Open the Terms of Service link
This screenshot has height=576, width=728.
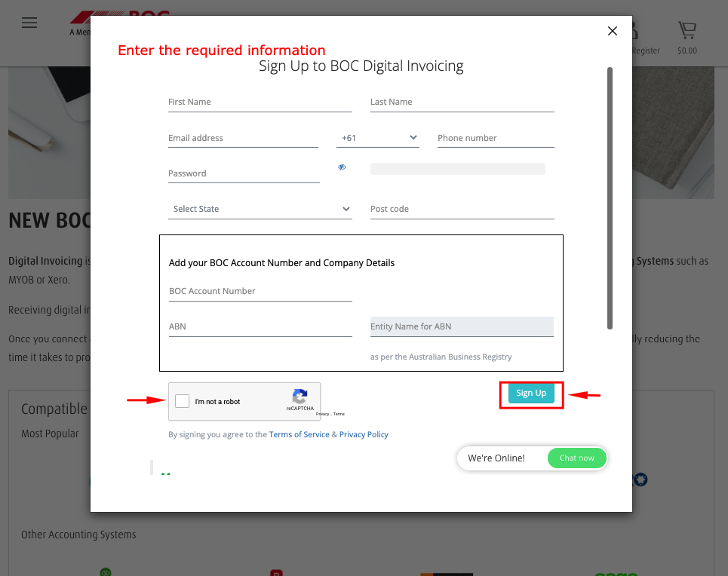point(299,434)
